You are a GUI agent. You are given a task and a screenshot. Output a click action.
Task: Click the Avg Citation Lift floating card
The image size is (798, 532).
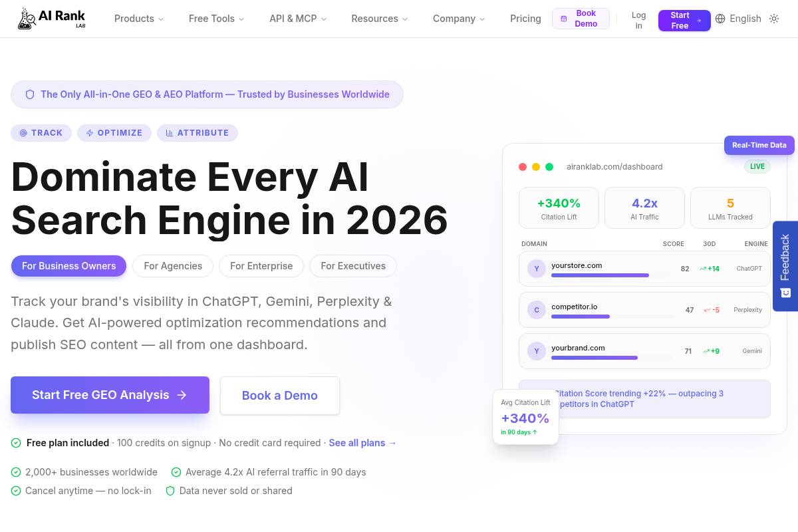525,417
